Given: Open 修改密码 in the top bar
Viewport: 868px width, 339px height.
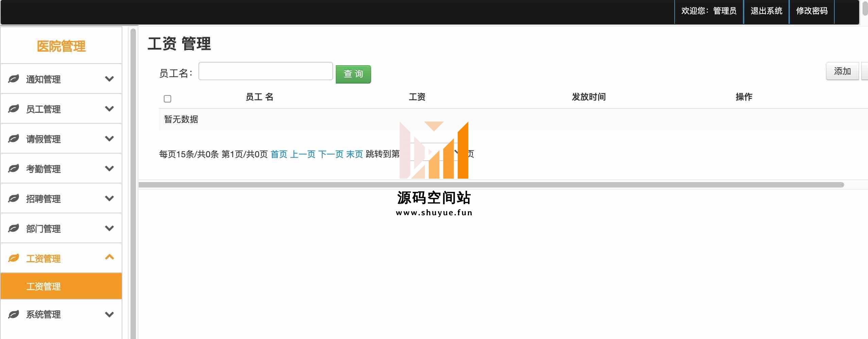Looking at the screenshot, I should pyautogui.click(x=812, y=11).
